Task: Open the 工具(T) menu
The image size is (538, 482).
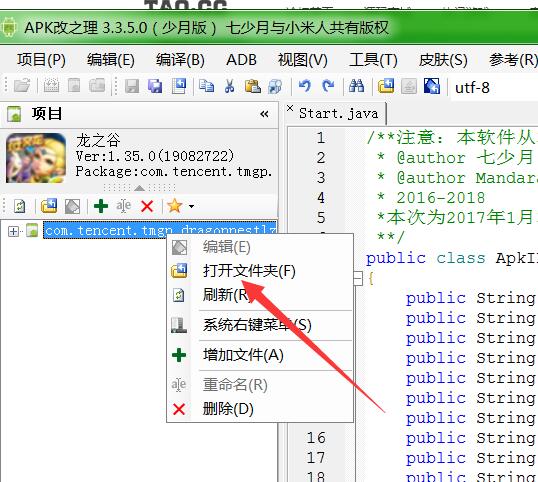Action: point(373,60)
